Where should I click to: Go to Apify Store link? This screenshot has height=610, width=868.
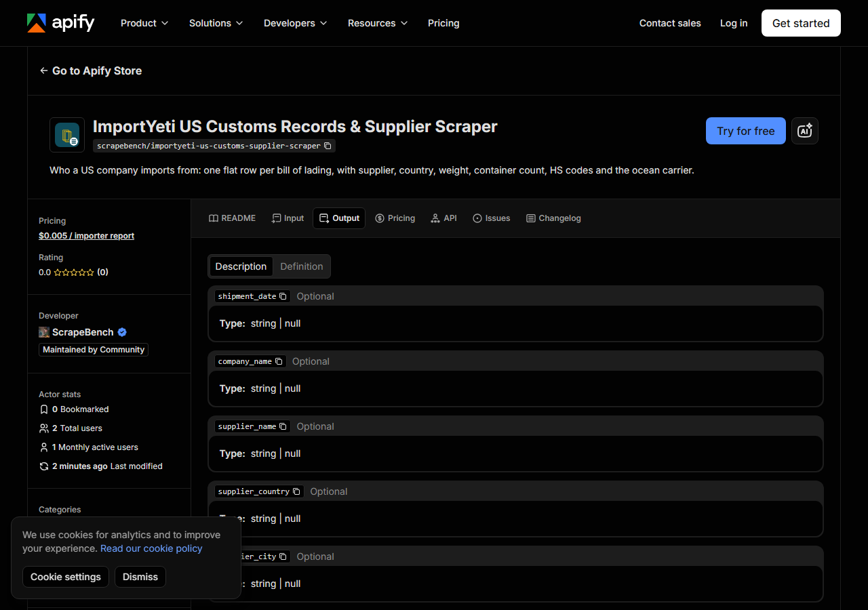(x=90, y=70)
